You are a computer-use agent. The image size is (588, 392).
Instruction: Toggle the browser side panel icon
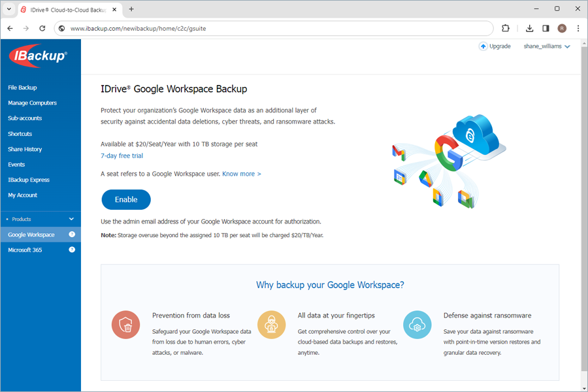[x=546, y=28]
